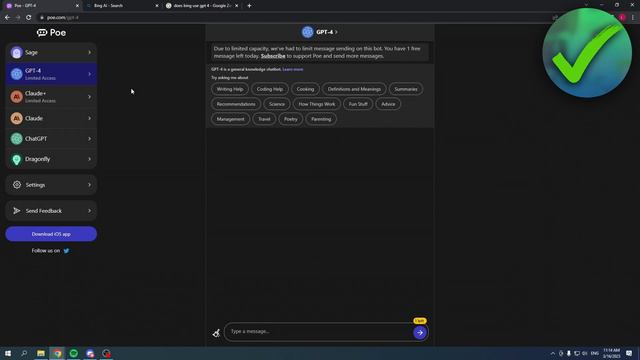Expand the Send Feedback row chevron
This screenshot has width=640, height=360.
(x=89, y=211)
